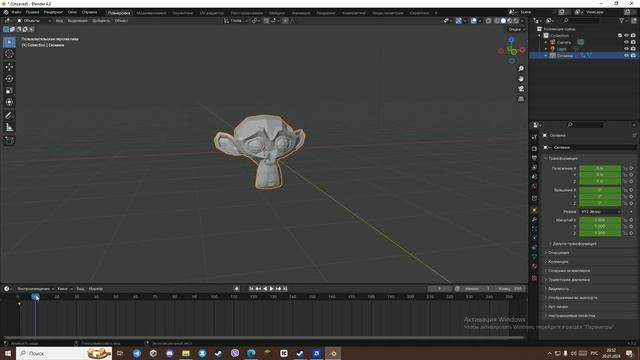The image size is (640, 360).
Task: Open the timeline Playback popover
Action: [35, 289]
